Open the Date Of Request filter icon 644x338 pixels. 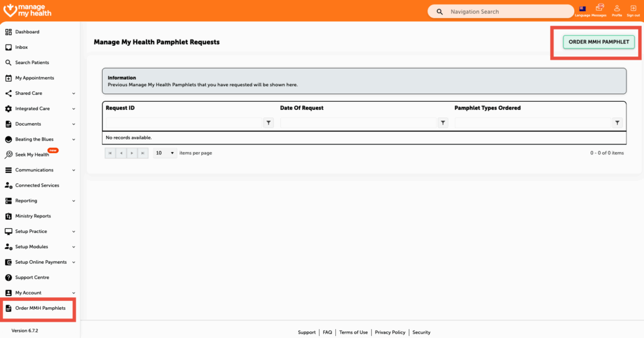(443, 123)
